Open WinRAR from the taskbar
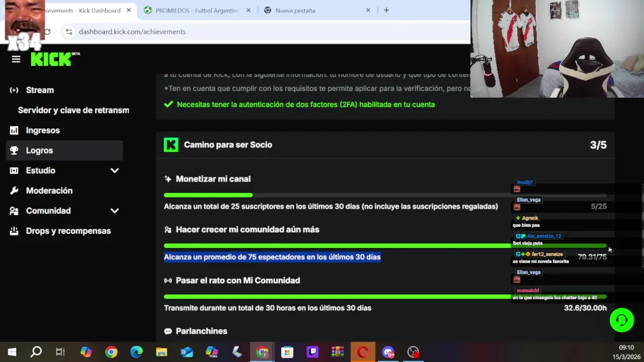Screen dimensions: 644x362 [338, 352]
